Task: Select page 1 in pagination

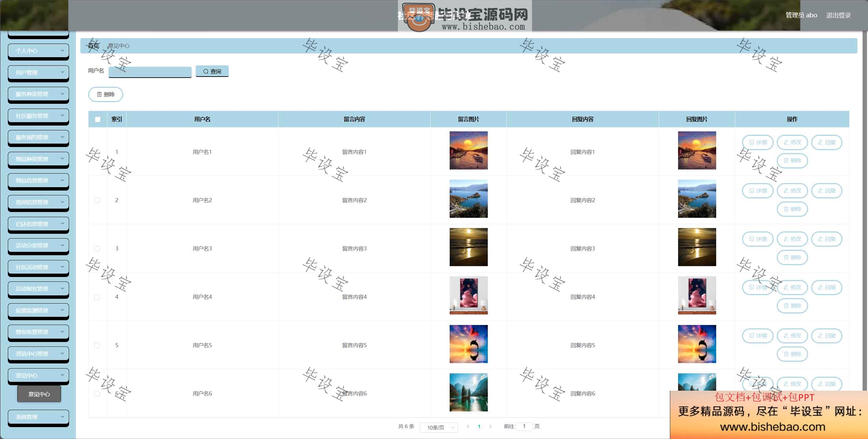Action: [x=479, y=426]
